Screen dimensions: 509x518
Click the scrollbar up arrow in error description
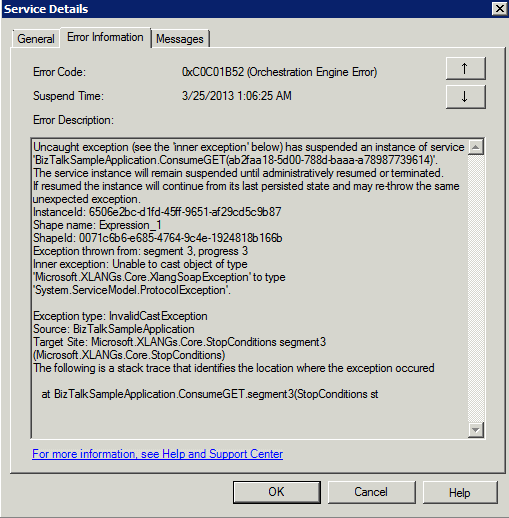476,147
